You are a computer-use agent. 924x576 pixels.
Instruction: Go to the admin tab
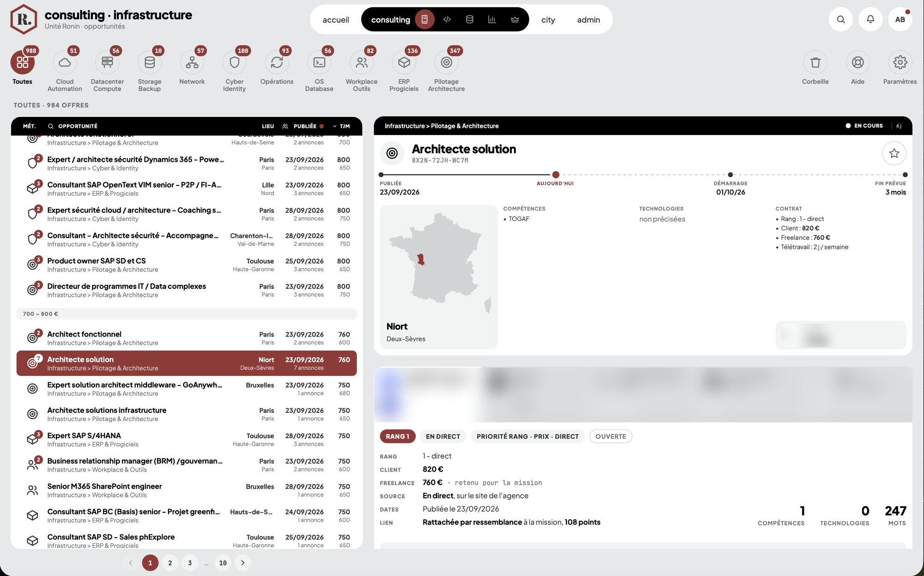[x=589, y=19]
